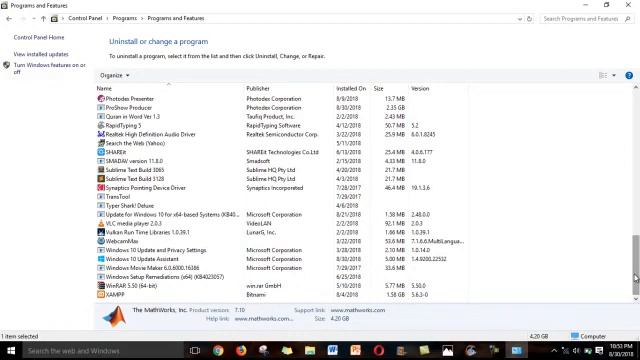Select the Synaptics Pointing Device Driver icon
This screenshot has width=640, height=360.
tap(101, 188)
